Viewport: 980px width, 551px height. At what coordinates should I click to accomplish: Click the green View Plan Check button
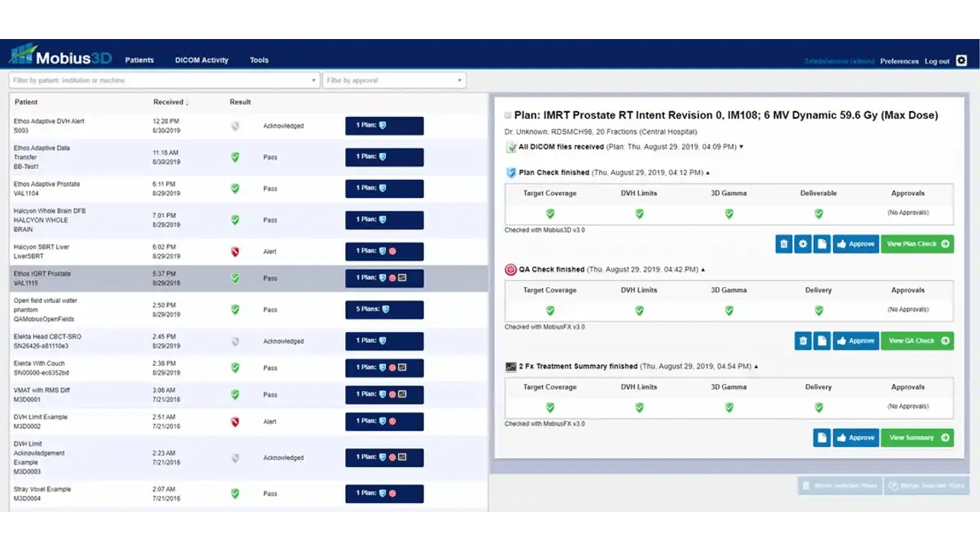tap(916, 244)
